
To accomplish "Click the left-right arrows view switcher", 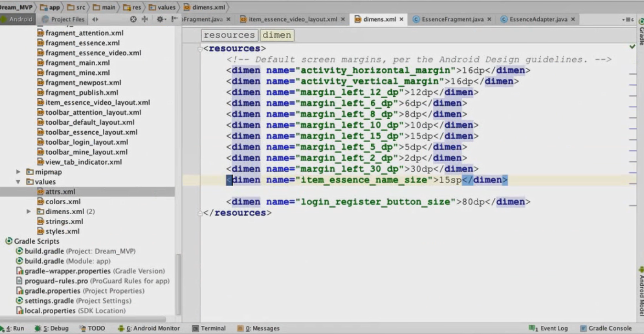I will point(95,19).
